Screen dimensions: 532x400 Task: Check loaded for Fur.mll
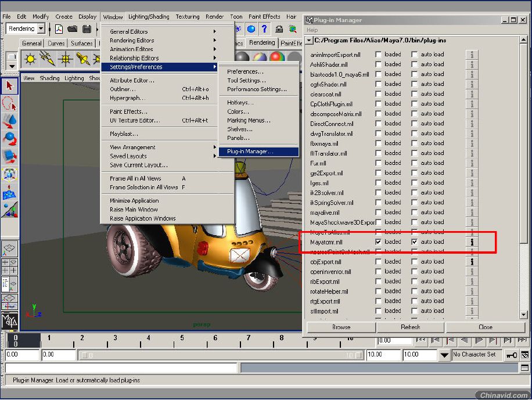[378, 163]
